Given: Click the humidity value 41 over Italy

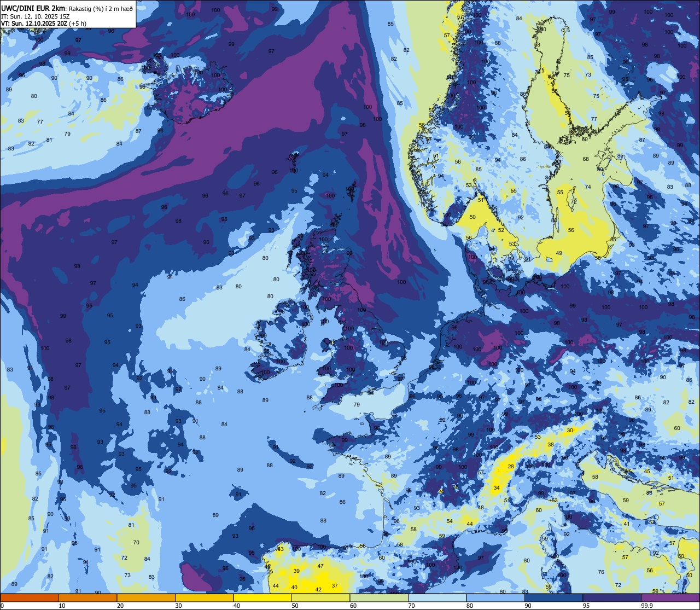Looking at the screenshot, I should click(627, 524).
